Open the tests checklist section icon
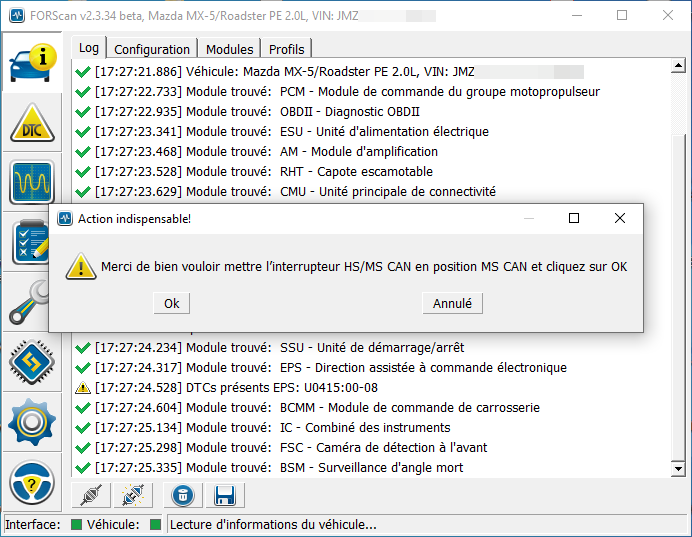The width and height of the screenshot is (692, 537). pos(31,242)
